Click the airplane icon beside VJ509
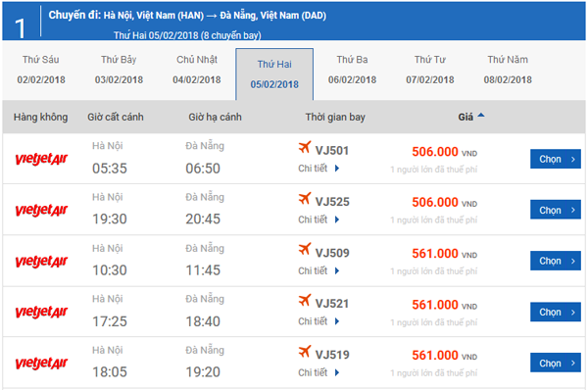Image resolution: width=588 pixels, height=390 pixels. click(305, 249)
